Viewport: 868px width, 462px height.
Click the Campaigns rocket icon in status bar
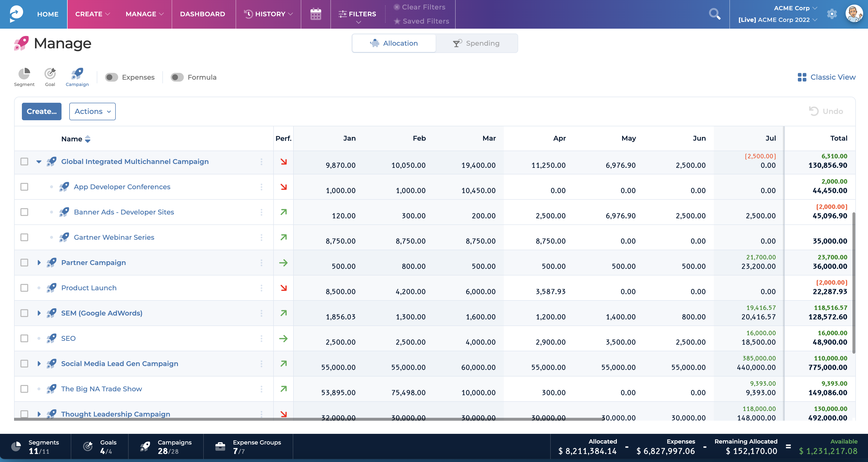coord(145,446)
